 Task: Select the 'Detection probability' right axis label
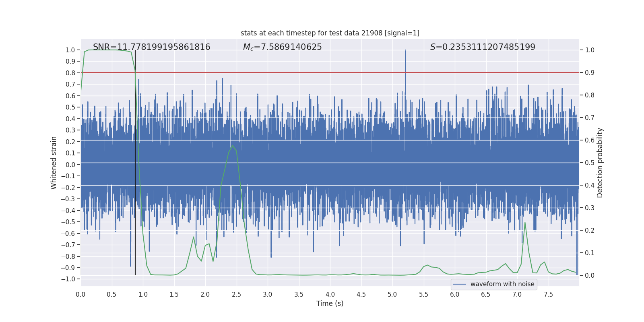pos(600,163)
